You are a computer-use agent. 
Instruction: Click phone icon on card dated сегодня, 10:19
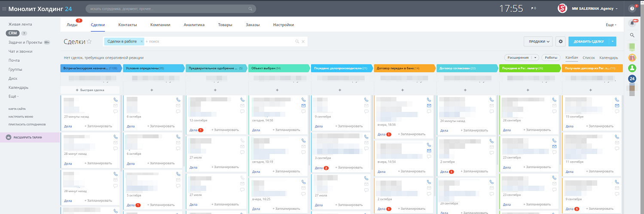click(303, 140)
